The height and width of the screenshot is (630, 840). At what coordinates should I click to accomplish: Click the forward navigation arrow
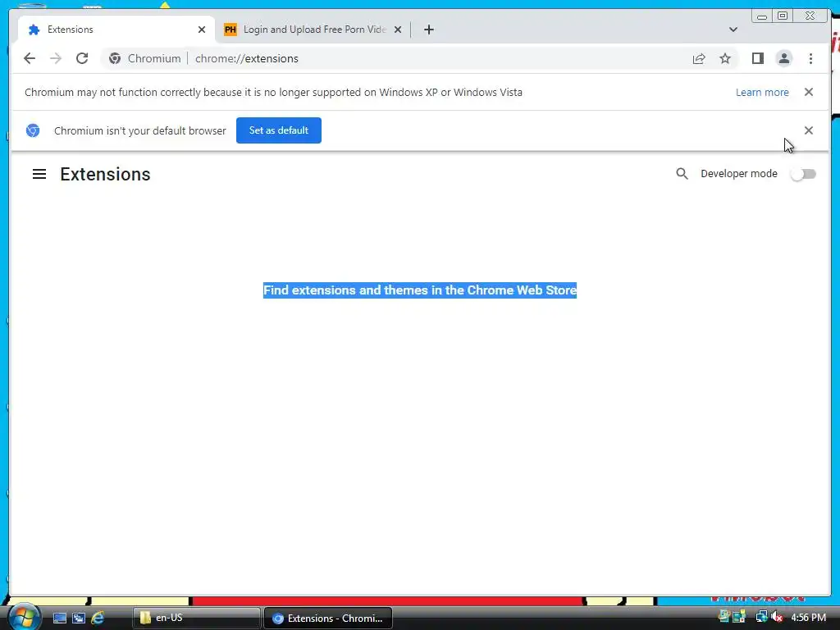[x=56, y=58]
